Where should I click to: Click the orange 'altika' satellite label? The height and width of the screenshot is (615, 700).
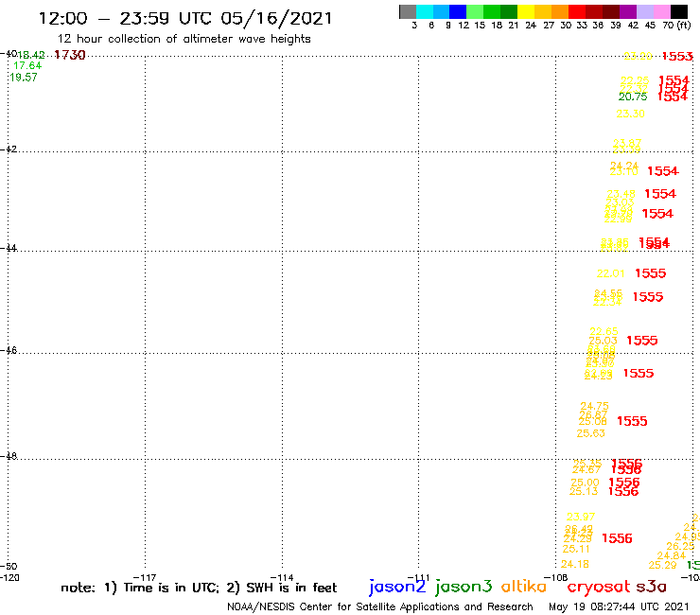click(x=523, y=586)
